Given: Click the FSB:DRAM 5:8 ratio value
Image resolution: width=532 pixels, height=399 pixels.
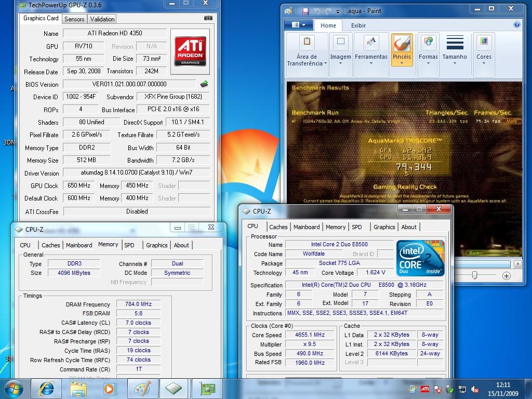Looking at the screenshot, I should pyautogui.click(x=138, y=313).
